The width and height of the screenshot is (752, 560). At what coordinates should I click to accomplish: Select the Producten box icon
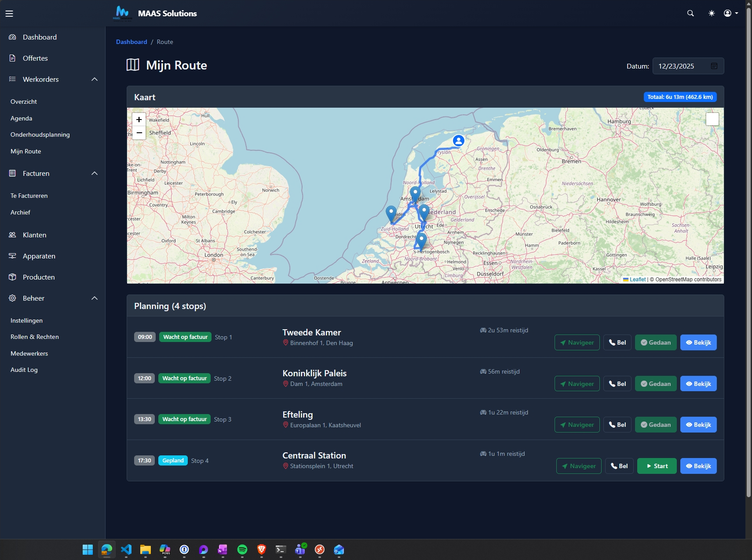[12, 277]
